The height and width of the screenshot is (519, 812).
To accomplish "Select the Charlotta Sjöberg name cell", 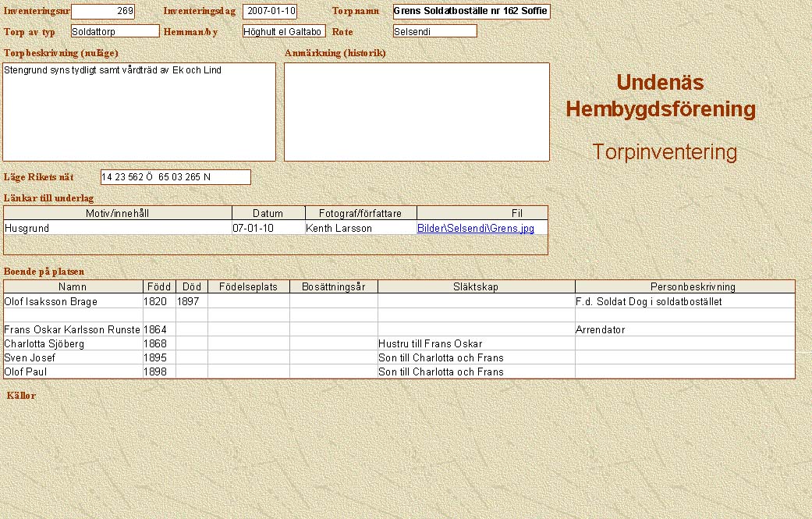I will click(73, 344).
